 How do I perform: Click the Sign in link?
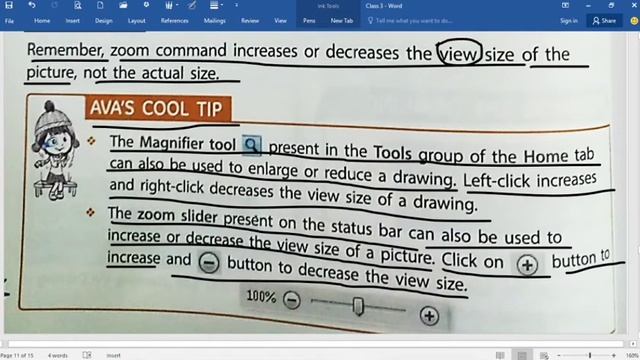pyautogui.click(x=569, y=21)
